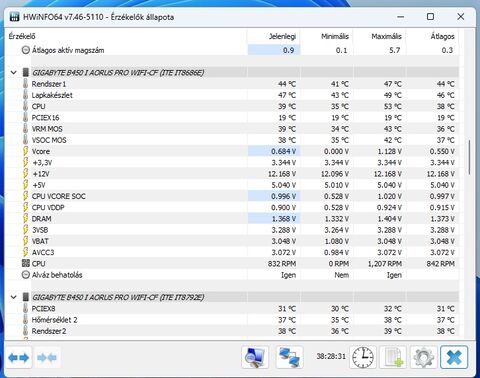
Task: Click the Átlagos column header
Action: [x=433, y=36]
